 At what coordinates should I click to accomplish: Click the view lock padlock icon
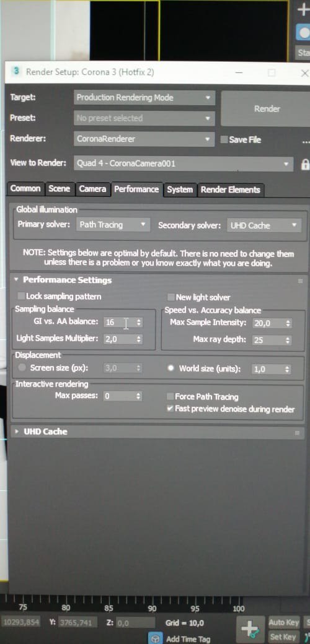pos(304,164)
